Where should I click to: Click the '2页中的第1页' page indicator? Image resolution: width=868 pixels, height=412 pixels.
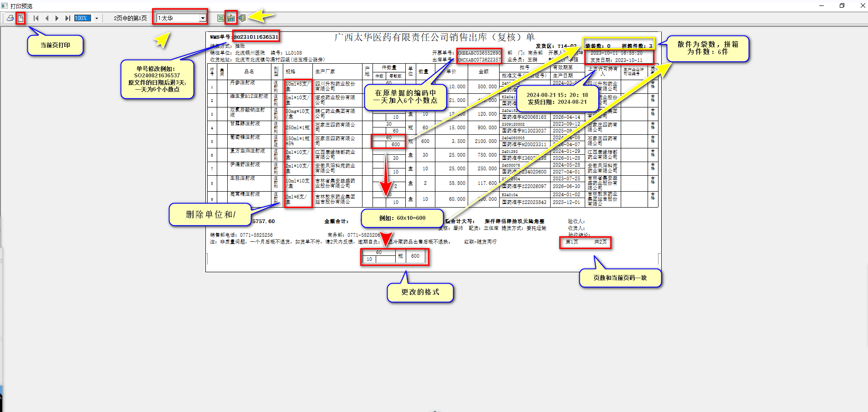[130, 18]
